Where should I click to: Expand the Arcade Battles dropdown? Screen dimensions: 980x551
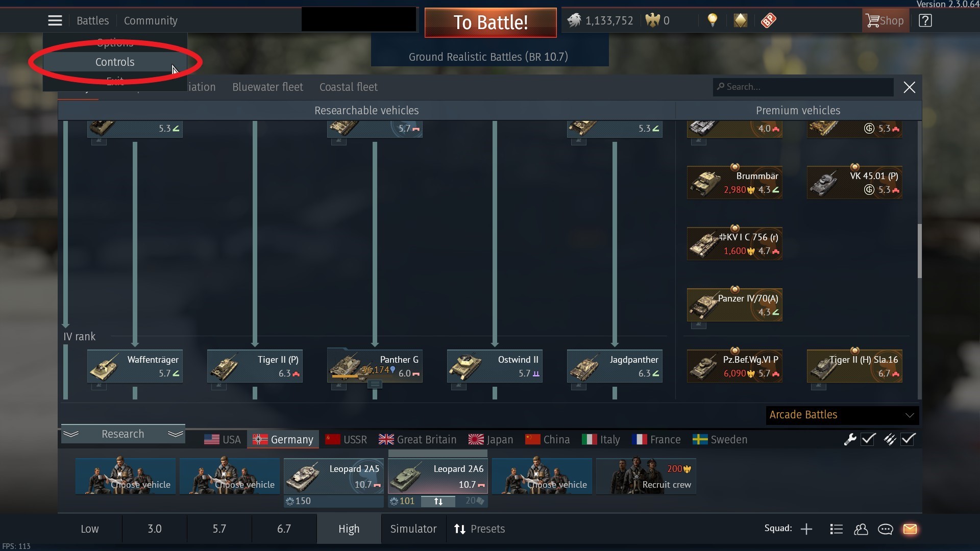point(842,415)
